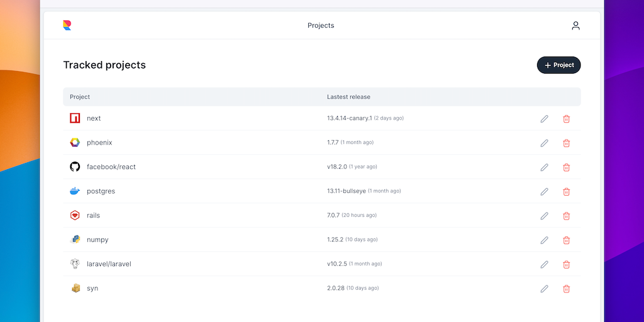Open the user account icon

[x=575, y=26]
